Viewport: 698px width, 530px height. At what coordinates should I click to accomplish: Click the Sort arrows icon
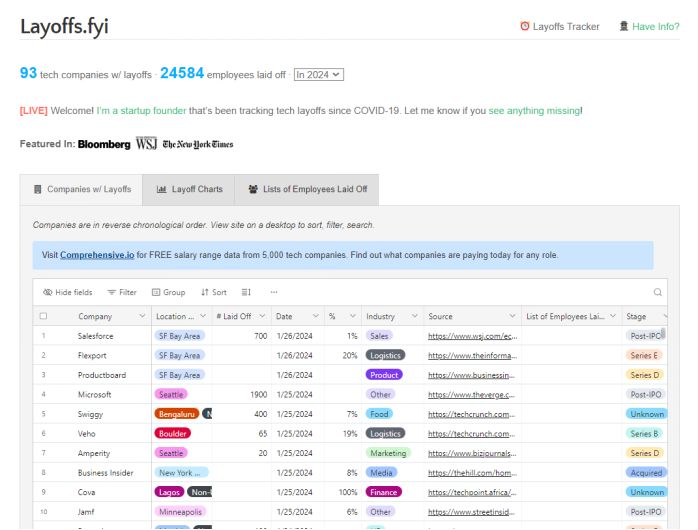tap(205, 292)
